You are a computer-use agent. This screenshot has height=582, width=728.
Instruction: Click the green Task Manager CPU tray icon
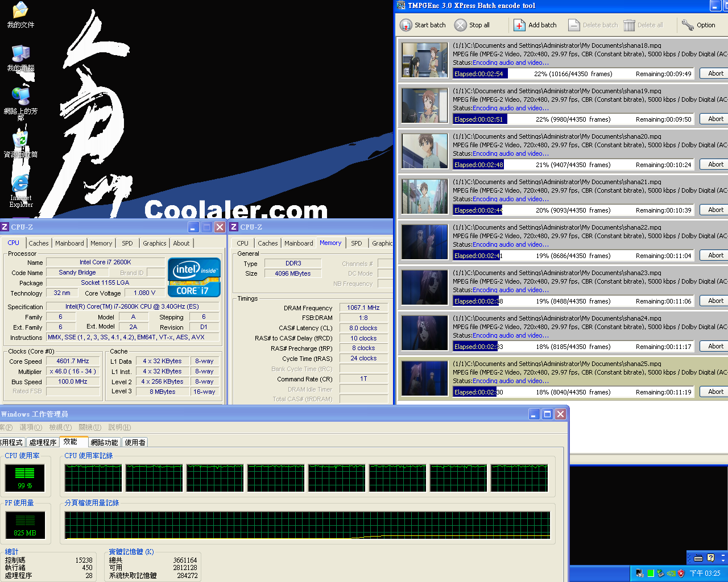pos(650,573)
